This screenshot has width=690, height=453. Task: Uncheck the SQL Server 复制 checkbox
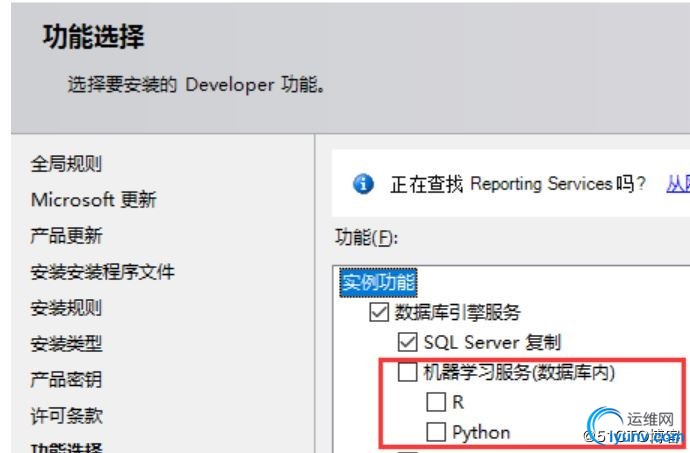(x=407, y=342)
